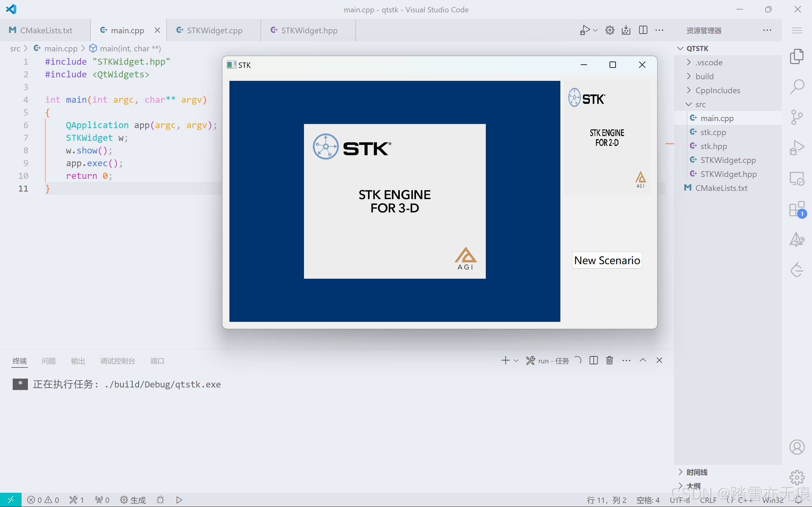Click the STK Engine 2-D splash image
The image size is (812, 507).
[x=607, y=138]
